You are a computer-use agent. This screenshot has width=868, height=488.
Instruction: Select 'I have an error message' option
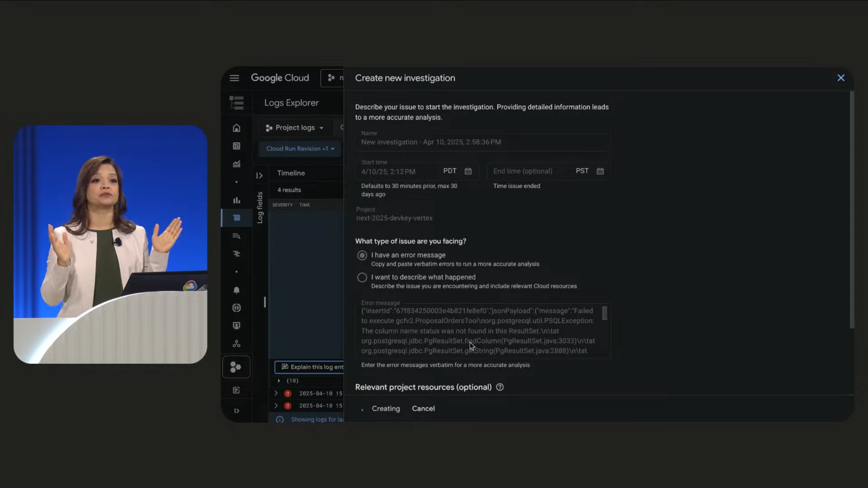(x=362, y=255)
